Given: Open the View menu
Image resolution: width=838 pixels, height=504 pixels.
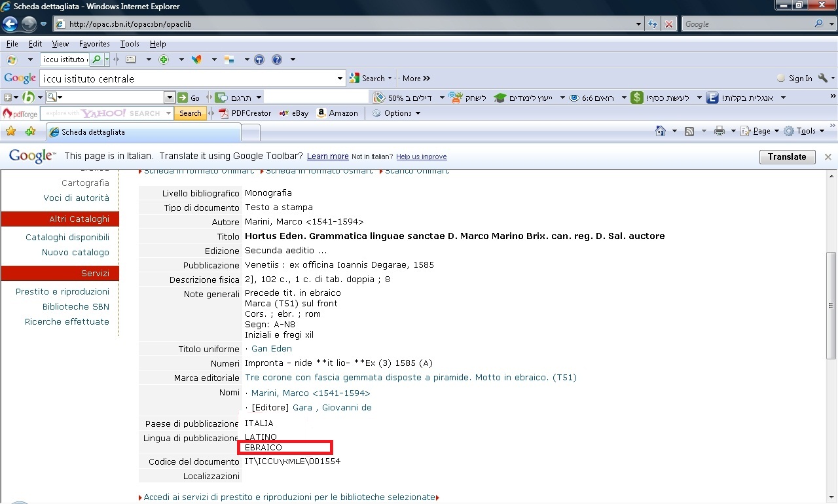Looking at the screenshot, I should coord(60,44).
